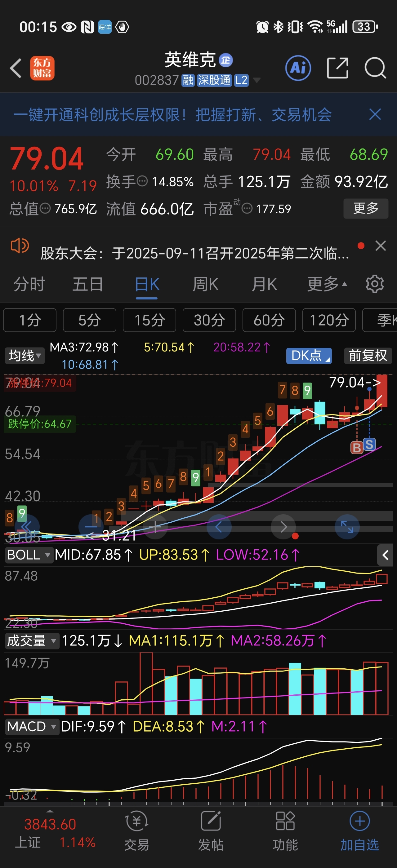This screenshot has height=868, width=397.
Task: Open the 均线 indicator dropdown
Action: click(25, 356)
